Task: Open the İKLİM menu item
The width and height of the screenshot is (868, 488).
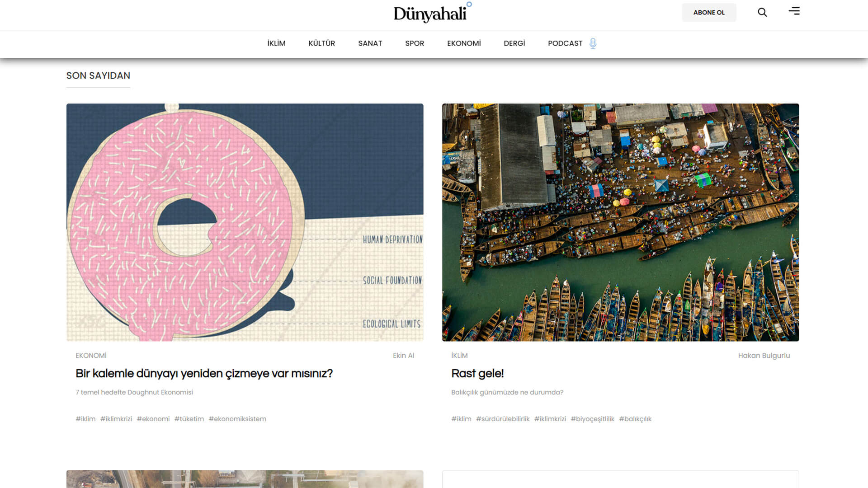Action: (276, 43)
